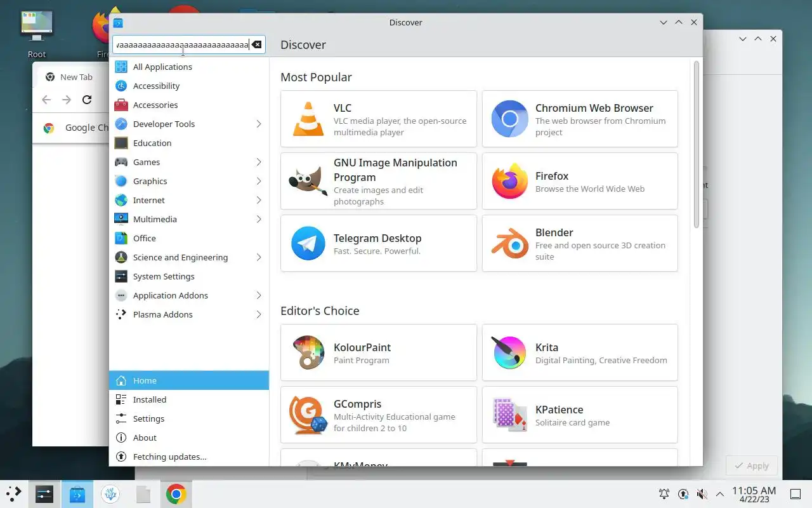Open the Telegram Desktop card

(379, 243)
